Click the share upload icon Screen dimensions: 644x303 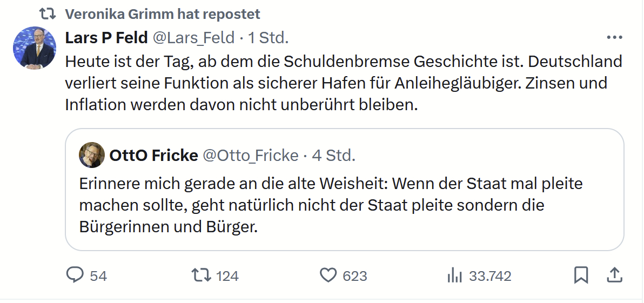614,275
